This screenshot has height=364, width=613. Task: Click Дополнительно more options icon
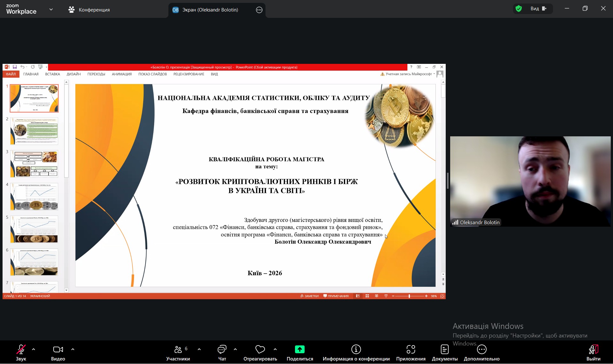coord(481,350)
